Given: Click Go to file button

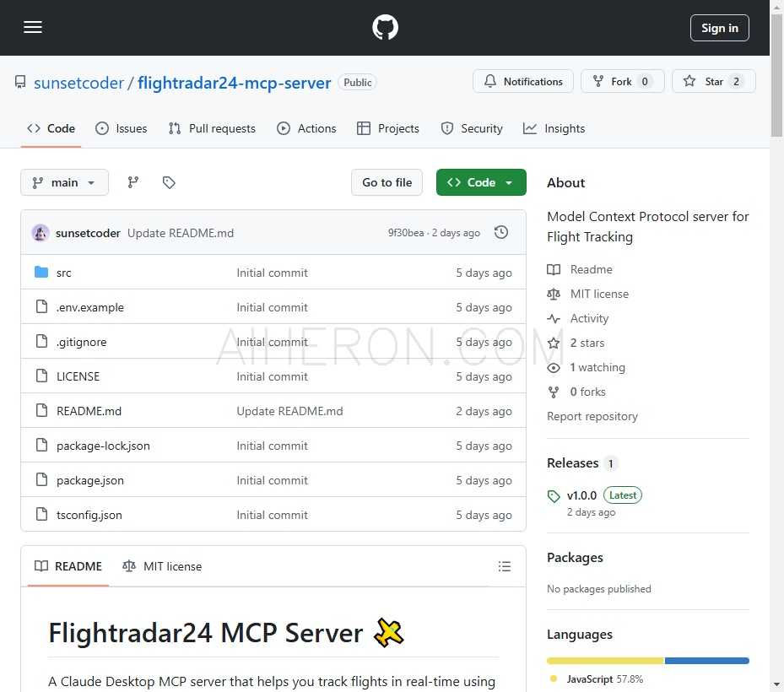Looking at the screenshot, I should point(387,182).
